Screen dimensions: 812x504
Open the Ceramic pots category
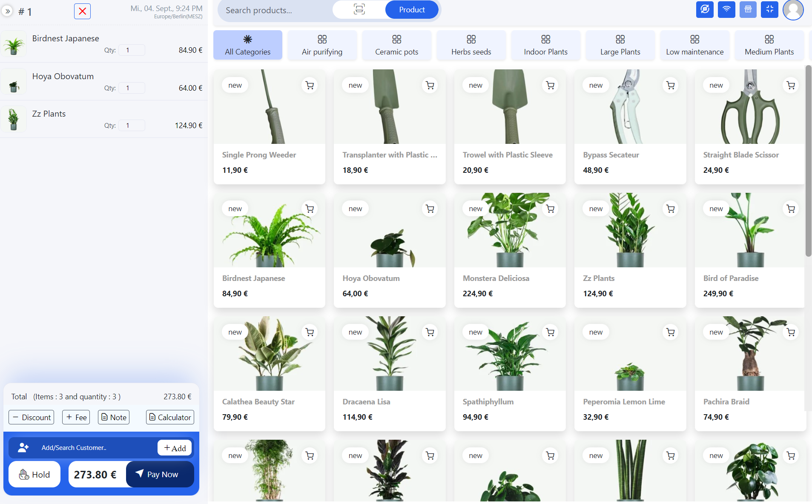(396, 45)
